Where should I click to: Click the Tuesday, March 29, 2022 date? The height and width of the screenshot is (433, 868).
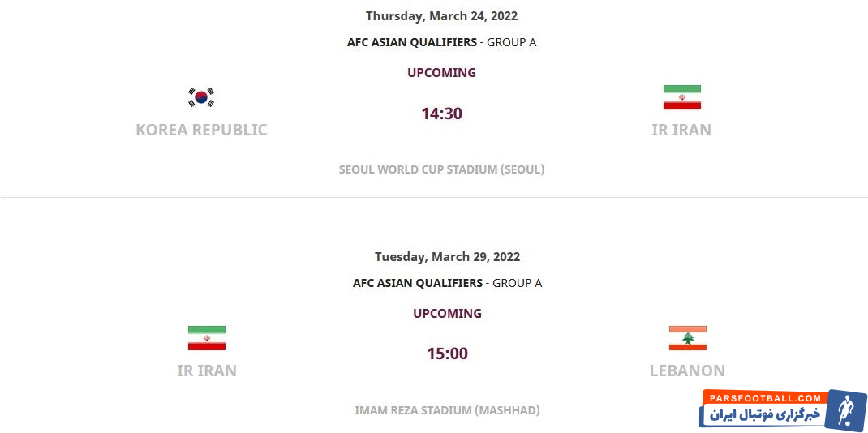click(447, 256)
